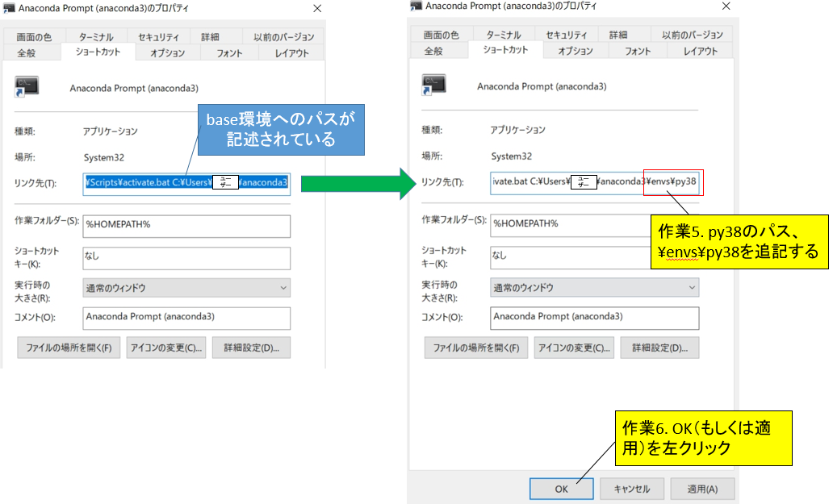Click the title bar icon of right properties window
This screenshot has width=833, height=504.
pyautogui.click(x=416, y=6)
